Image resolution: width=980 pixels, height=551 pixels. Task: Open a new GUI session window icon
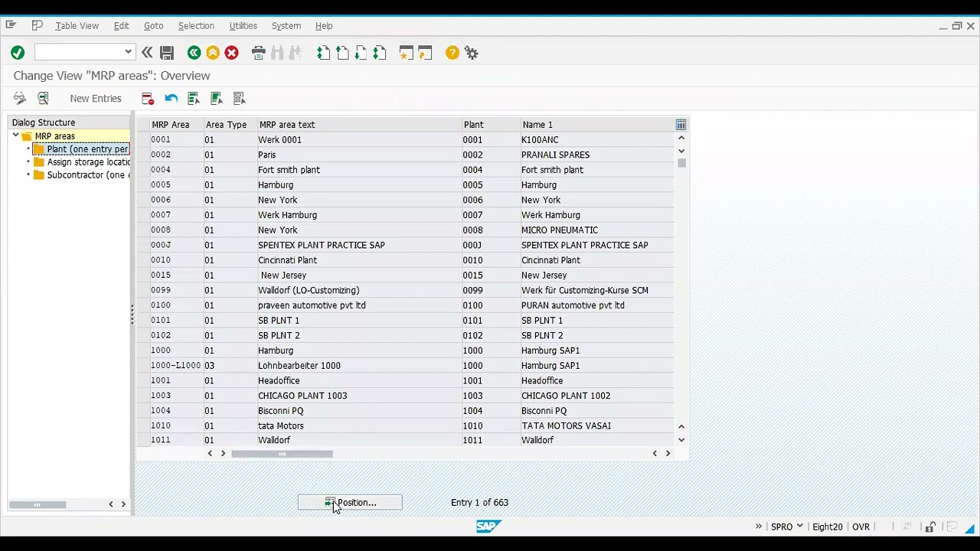[x=407, y=53]
